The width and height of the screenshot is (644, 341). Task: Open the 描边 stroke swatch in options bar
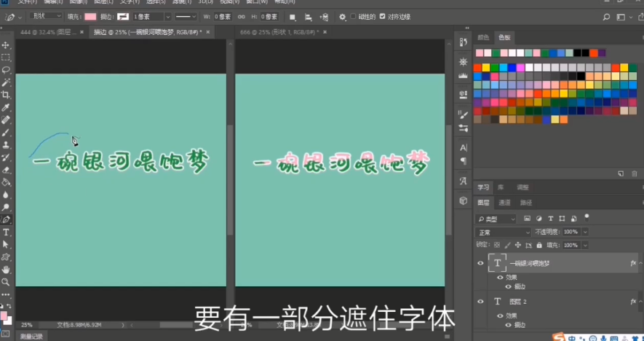click(123, 17)
